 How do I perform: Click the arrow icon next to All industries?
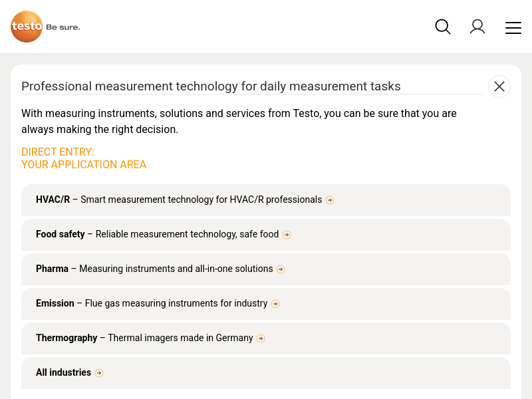click(99, 373)
